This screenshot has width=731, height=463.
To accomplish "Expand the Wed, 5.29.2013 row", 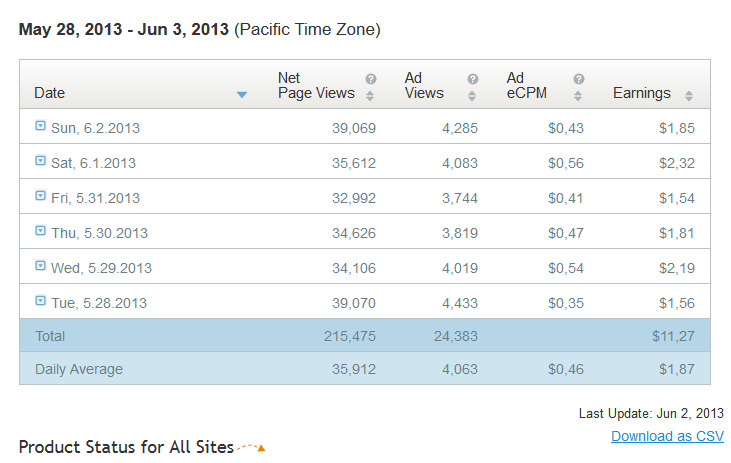I will point(40,266).
